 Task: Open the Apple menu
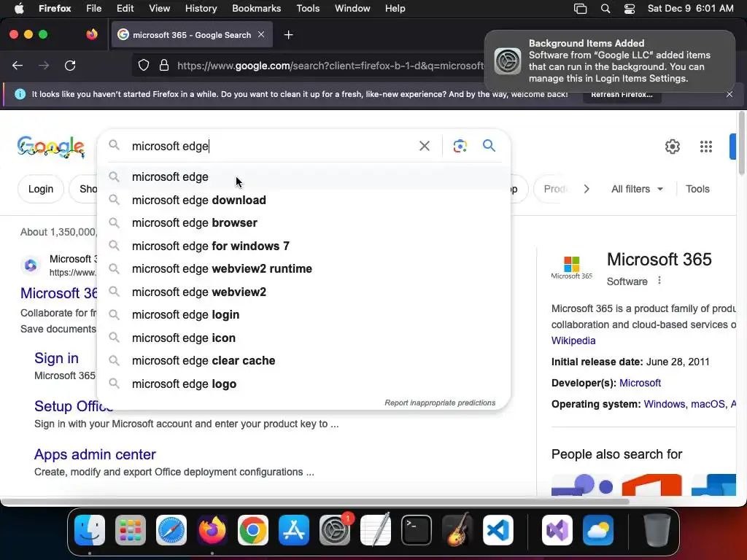tap(19, 9)
